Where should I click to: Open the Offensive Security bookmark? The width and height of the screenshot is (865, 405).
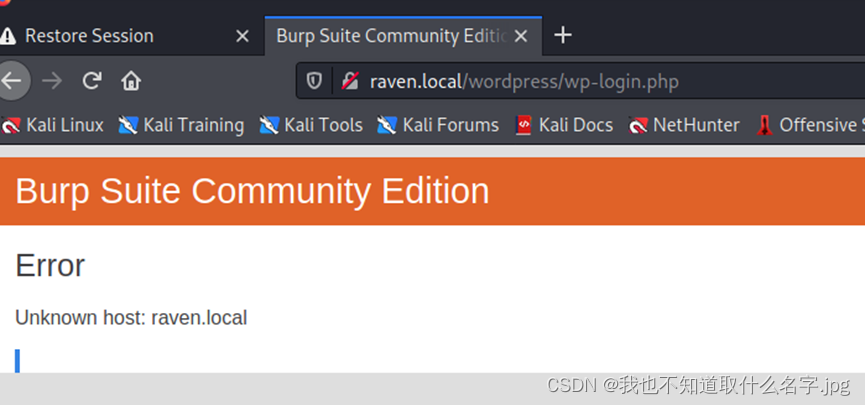810,125
